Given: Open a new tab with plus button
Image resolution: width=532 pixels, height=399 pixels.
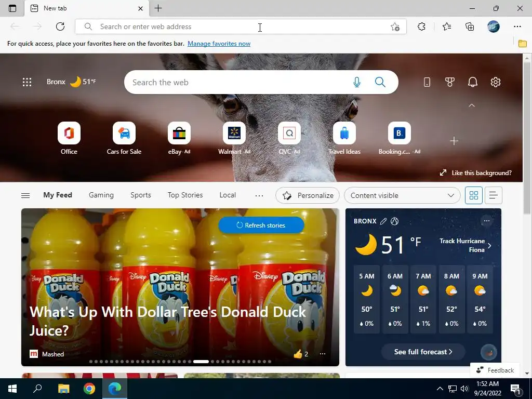Looking at the screenshot, I should 158,8.
